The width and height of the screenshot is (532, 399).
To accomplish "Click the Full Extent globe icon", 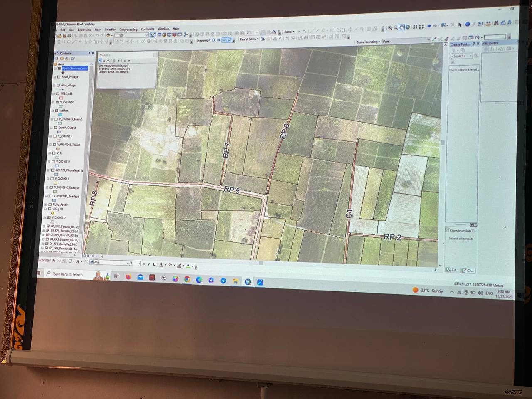I will [x=408, y=27].
